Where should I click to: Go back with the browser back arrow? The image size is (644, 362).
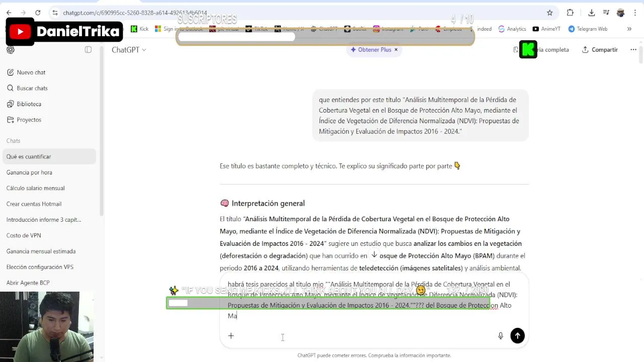pos(9,13)
